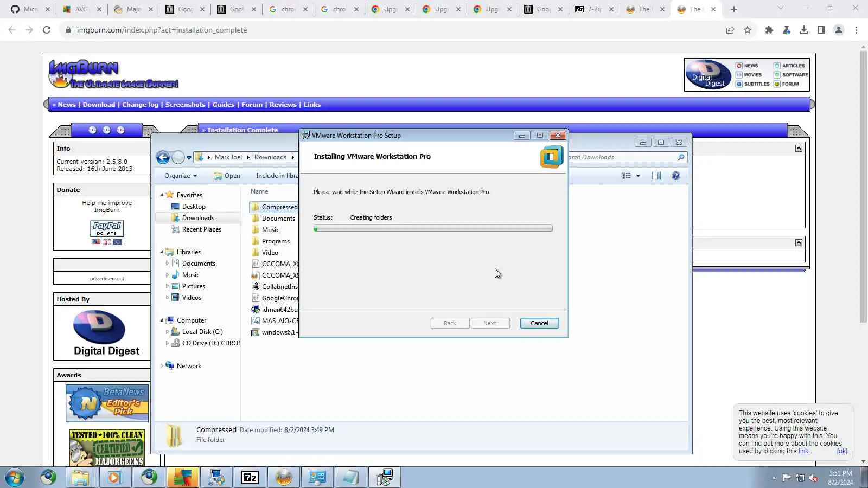Open the Chrome downloads icon
Viewport: 868px width, 488px height.
click(804, 30)
